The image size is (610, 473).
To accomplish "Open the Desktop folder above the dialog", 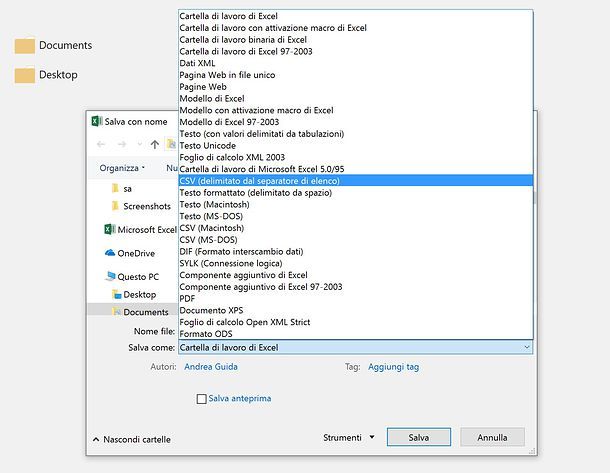I will click(24, 75).
